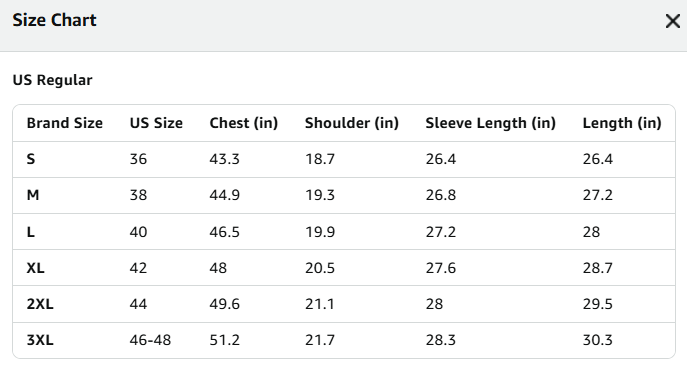Click the 46-48 US size cell
Screen dimensions: 687x371
click(150, 340)
